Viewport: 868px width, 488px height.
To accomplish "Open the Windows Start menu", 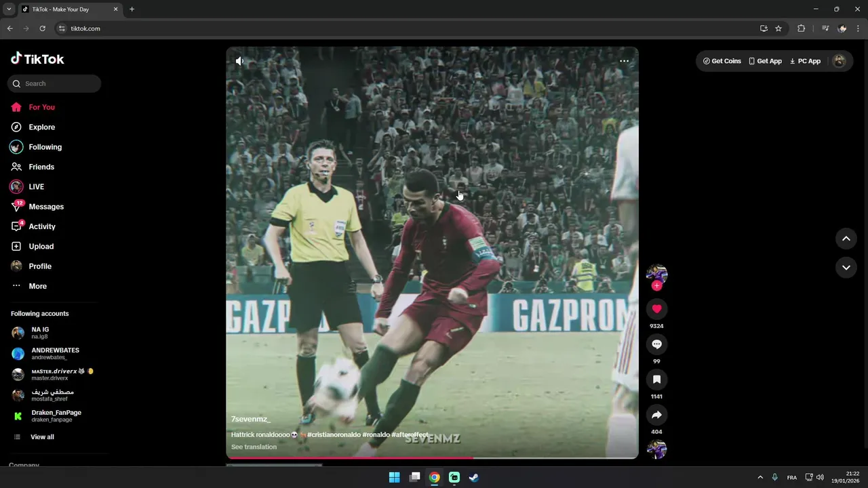I will [x=394, y=477].
